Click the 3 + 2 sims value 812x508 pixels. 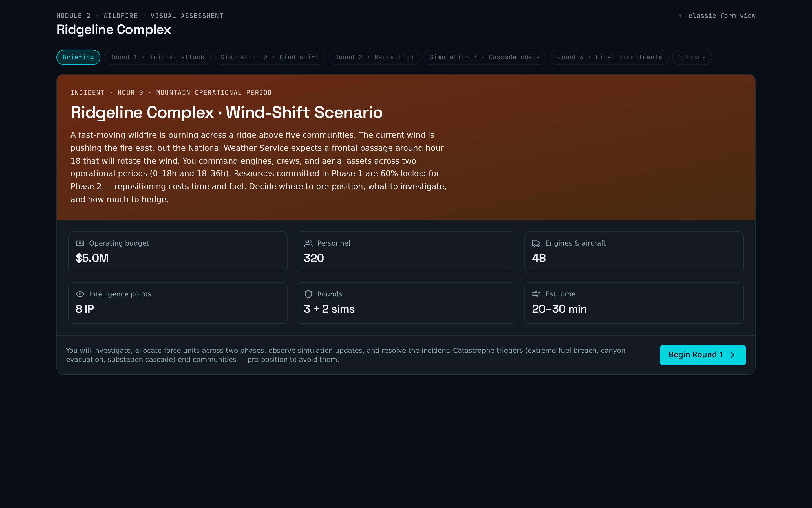click(x=329, y=309)
